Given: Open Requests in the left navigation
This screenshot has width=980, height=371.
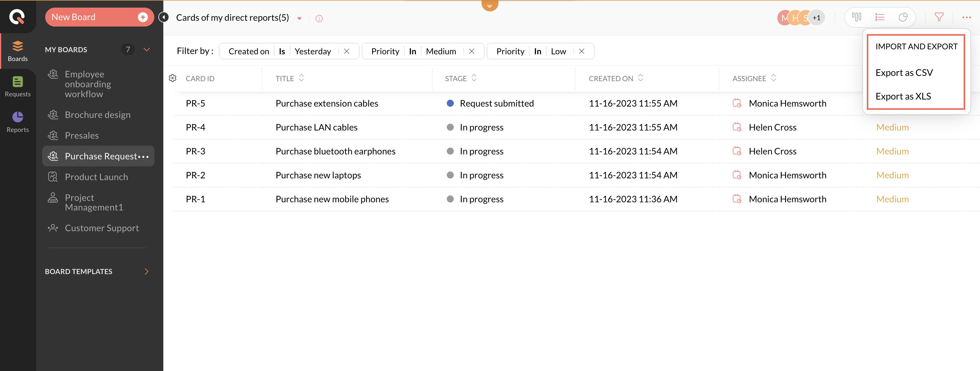Looking at the screenshot, I should tap(17, 86).
